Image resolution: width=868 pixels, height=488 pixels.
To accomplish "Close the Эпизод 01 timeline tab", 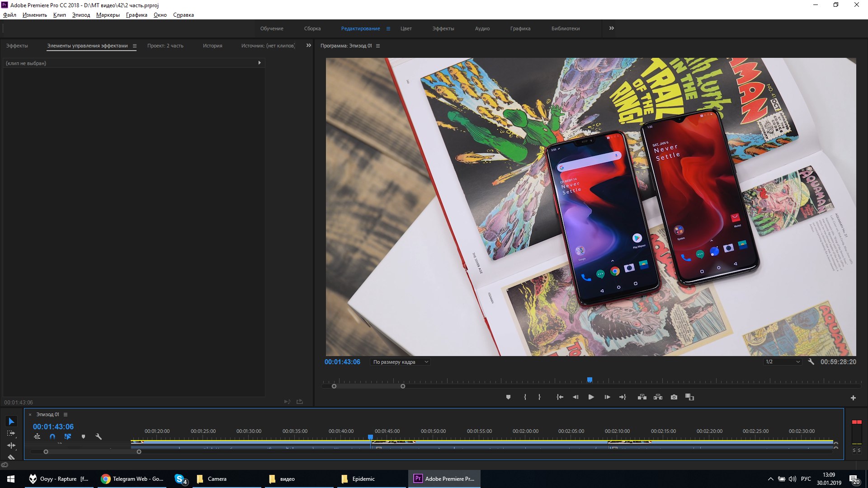I will [30, 414].
